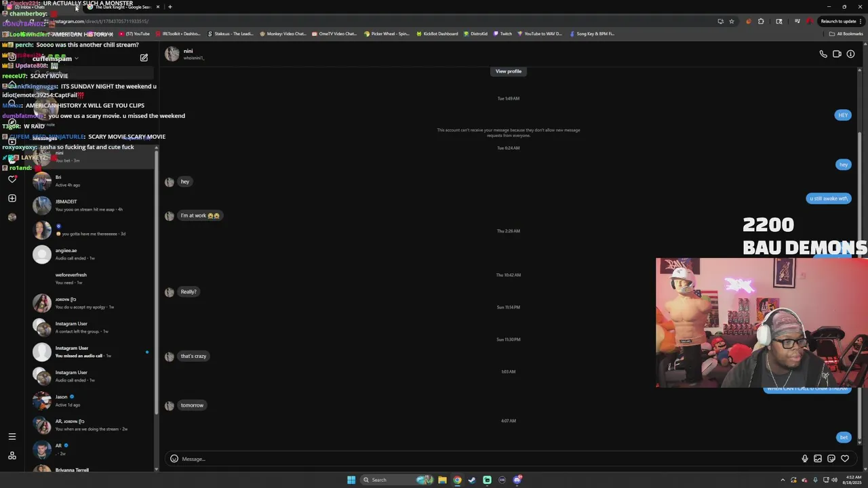Open Instagram User missed audio call chat
This screenshot has width=868, height=488.
click(90, 352)
